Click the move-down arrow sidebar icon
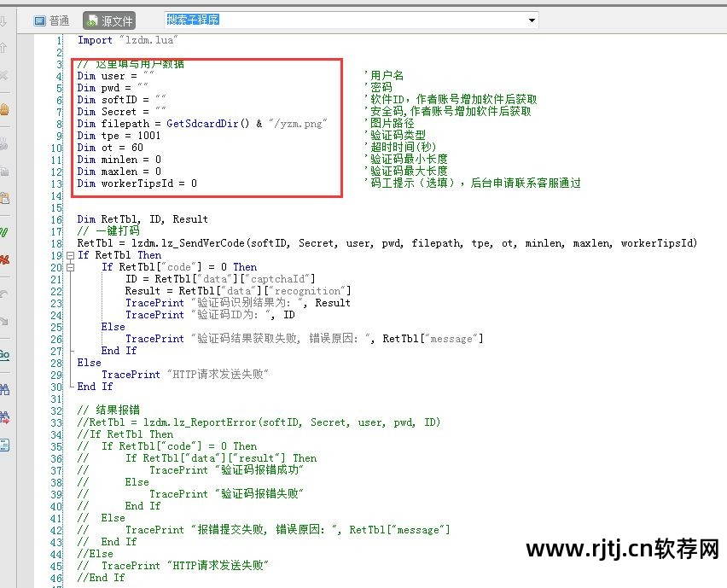 pyautogui.click(x=3, y=21)
